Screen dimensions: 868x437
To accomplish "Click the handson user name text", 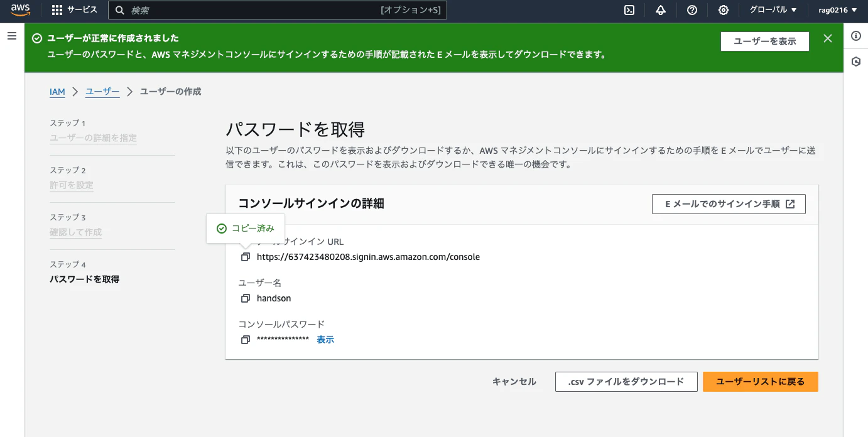I will [x=274, y=298].
